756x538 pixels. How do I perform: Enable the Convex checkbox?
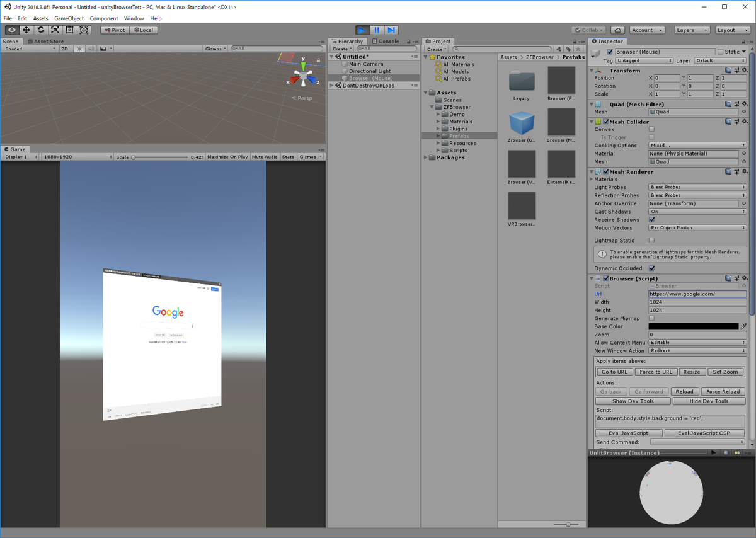pos(651,129)
